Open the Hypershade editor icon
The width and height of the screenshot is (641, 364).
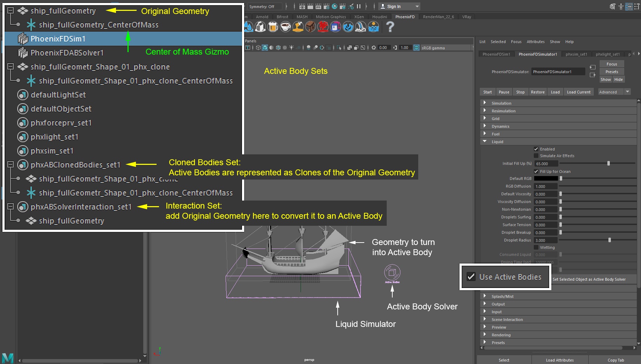click(335, 6)
